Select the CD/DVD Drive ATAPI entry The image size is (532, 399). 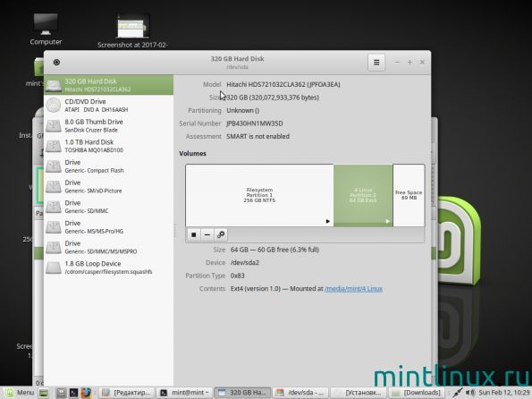click(108, 106)
